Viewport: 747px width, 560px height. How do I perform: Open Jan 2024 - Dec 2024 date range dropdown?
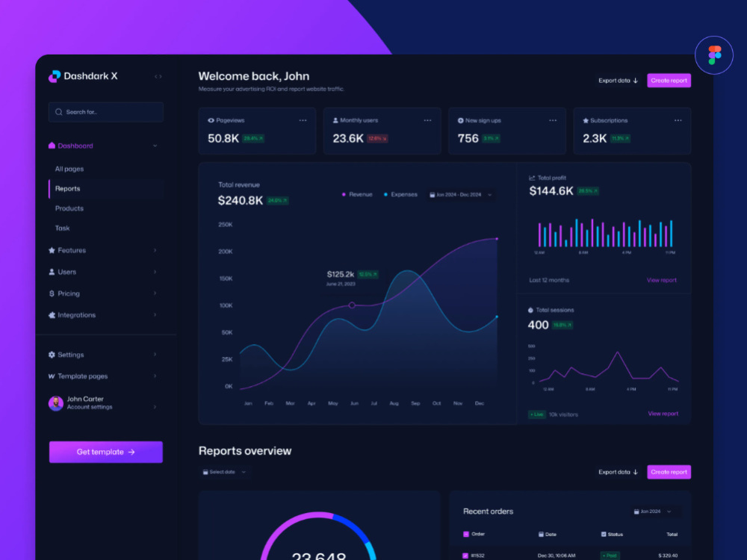(x=461, y=195)
